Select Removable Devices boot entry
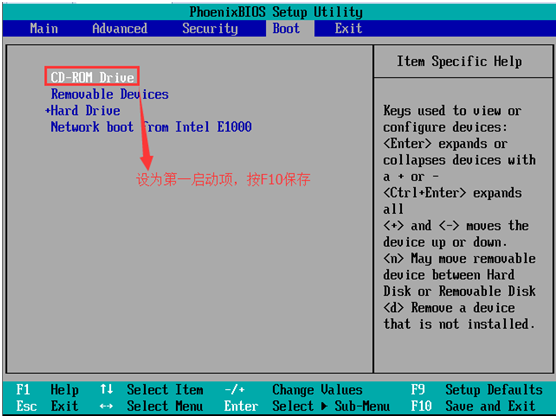 (110, 94)
